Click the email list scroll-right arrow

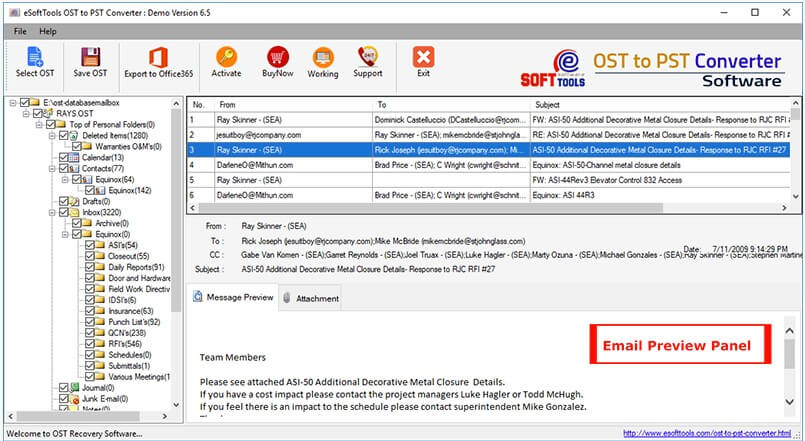point(784,208)
